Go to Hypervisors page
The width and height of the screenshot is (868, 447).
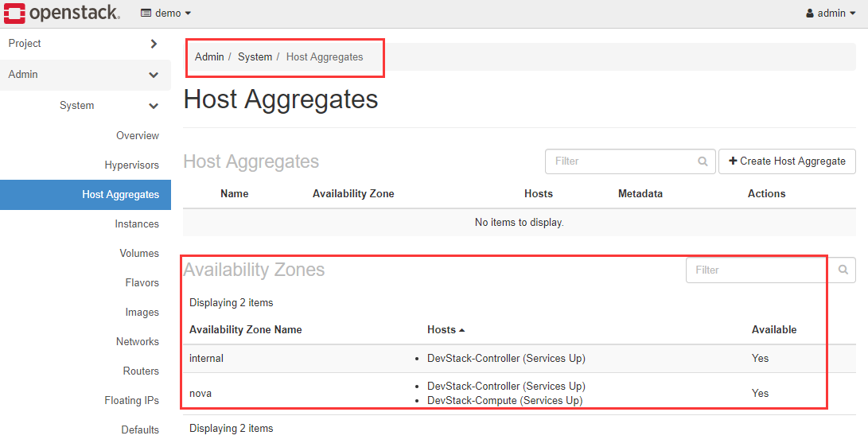click(x=132, y=165)
